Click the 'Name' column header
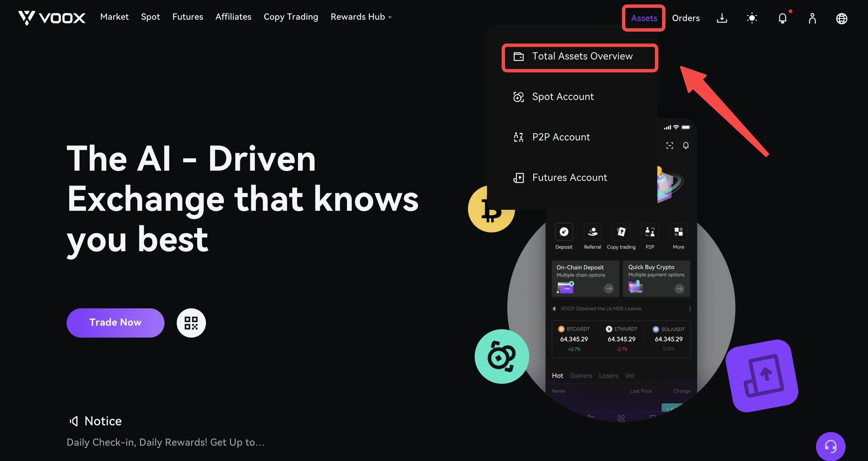This screenshot has height=461, width=868. (x=558, y=391)
